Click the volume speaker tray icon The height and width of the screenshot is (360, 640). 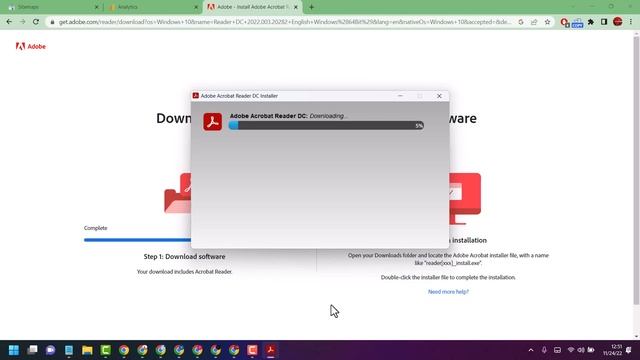click(580, 350)
